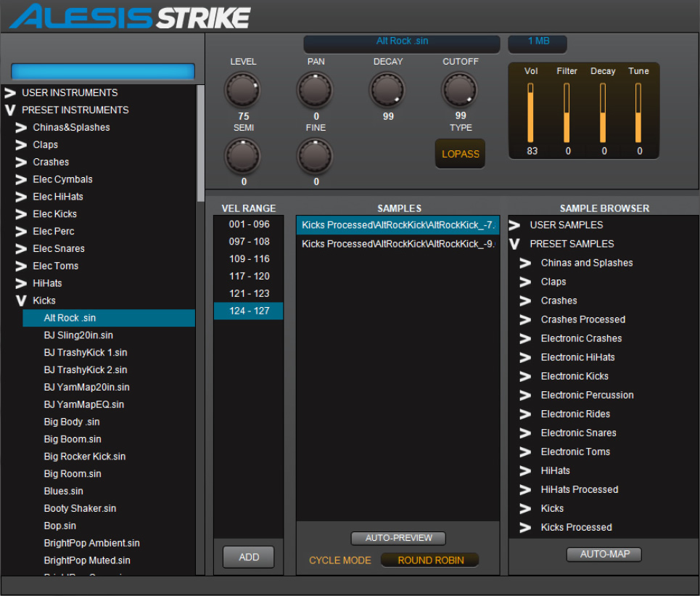
Task: Click the CUTOFF knob
Action: point(459,90)
